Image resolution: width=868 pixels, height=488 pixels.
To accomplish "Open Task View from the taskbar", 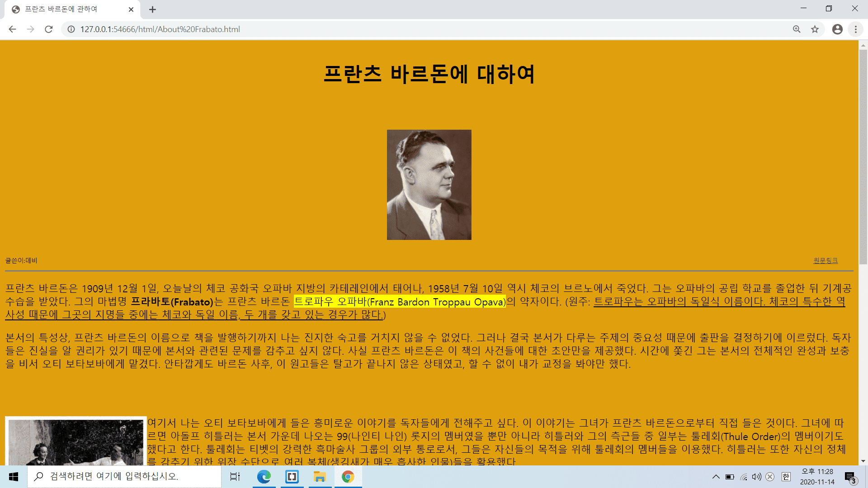I will coord(235,477).
